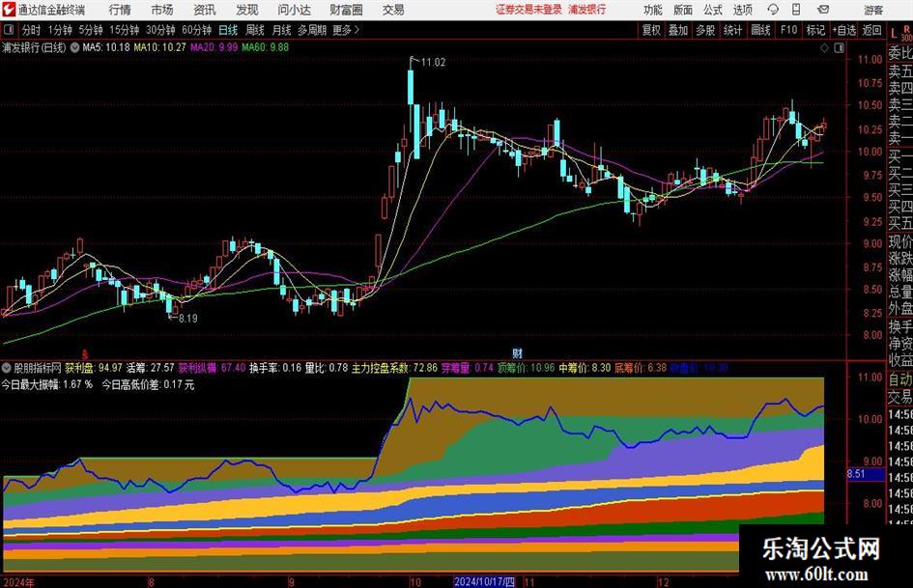Open the 画线 drawing tools button

760,30
